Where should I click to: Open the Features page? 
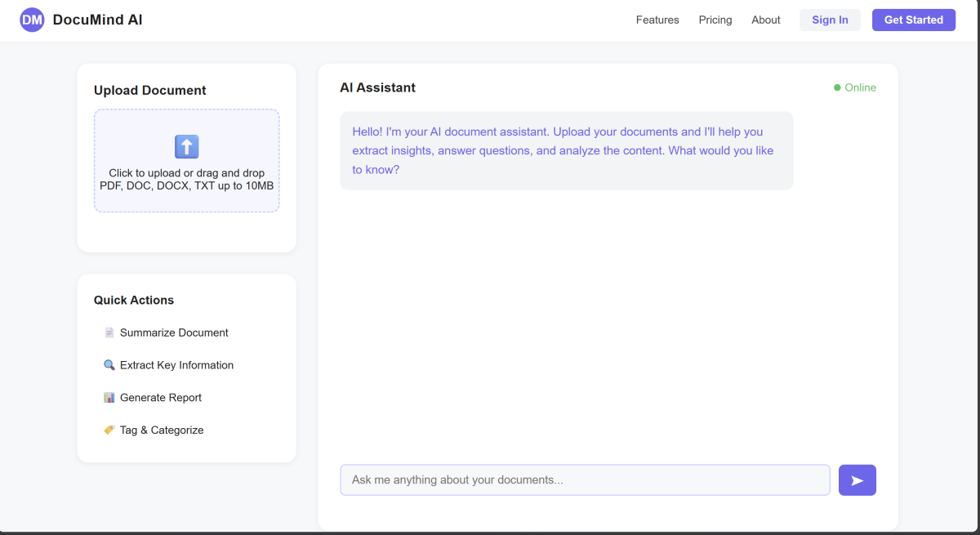[657, 20]
